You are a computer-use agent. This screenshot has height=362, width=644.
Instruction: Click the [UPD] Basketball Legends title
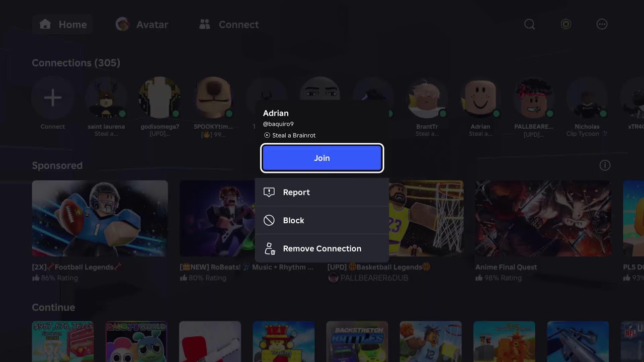[379, 267]
